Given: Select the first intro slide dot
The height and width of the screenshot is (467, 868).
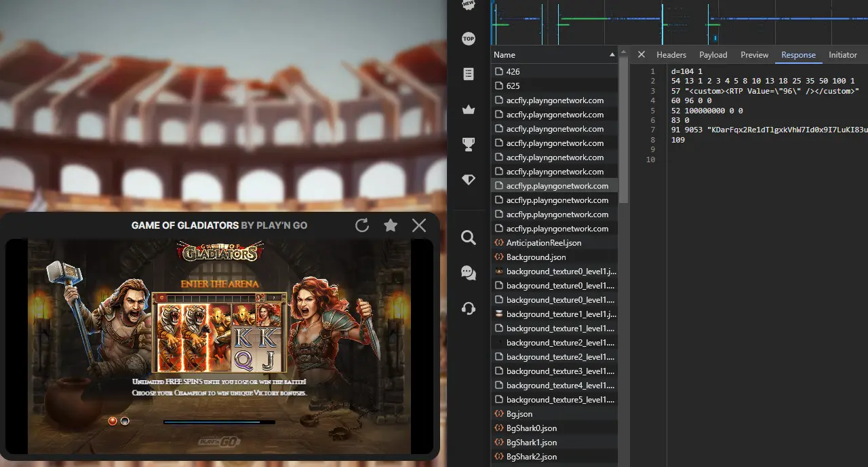Looking at the screenshot, I should tap(113, 421).
